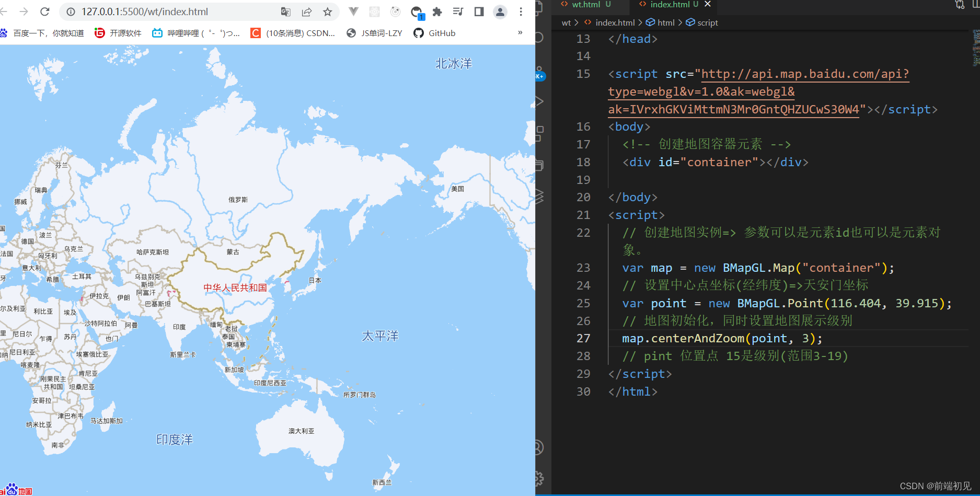Screen dimensions: 980x496
Task: Open the Chrome three-dot menu
Action: click(521, 11)
